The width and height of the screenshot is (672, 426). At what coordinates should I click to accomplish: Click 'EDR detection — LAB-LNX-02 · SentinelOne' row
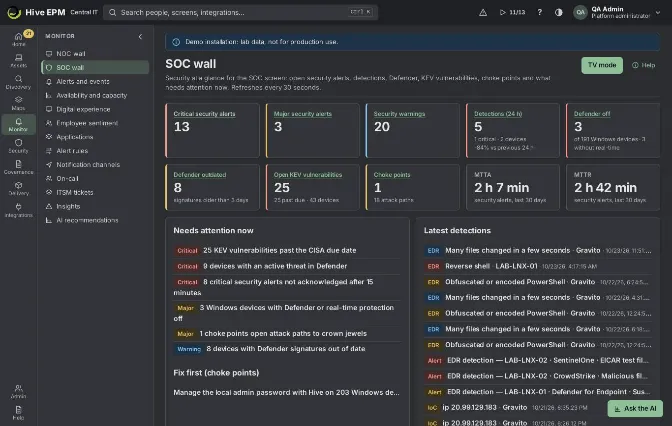point(538,360)
